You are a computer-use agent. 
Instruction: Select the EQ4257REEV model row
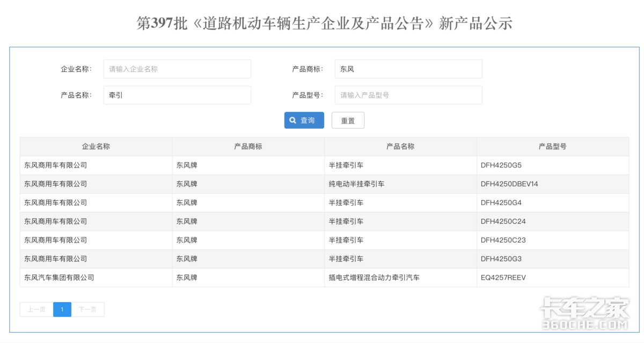click(503, 278)
